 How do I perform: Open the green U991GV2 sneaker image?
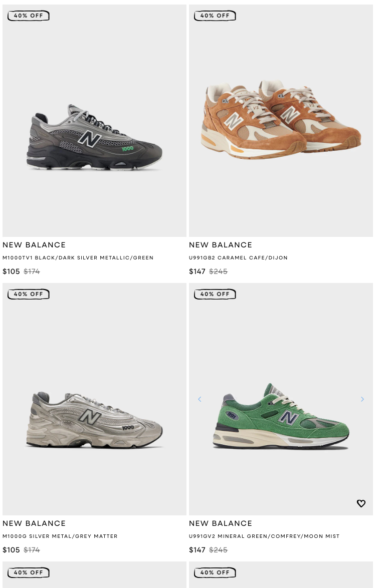281,399
